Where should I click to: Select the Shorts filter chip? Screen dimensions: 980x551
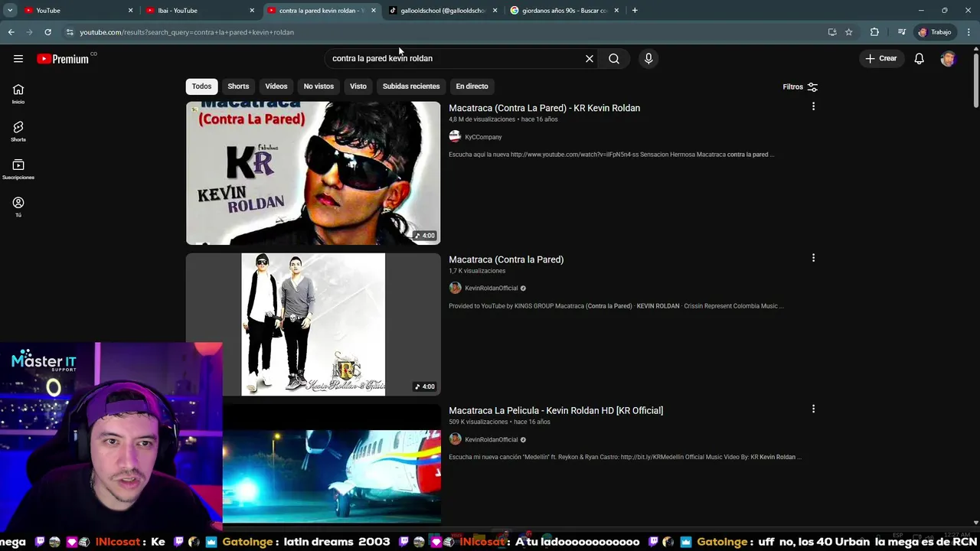pos(238,86)
